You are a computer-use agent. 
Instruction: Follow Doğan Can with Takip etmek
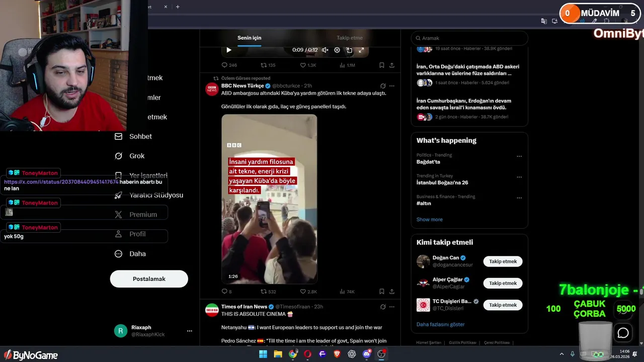tap(503, 261)
